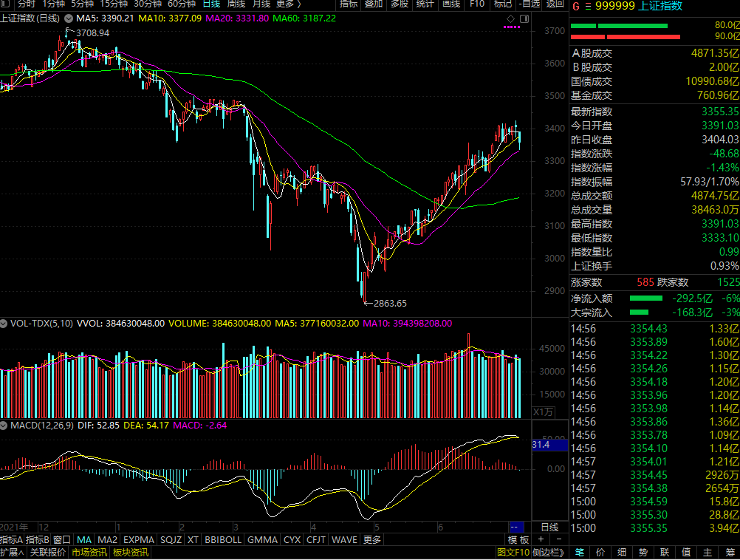
Task: Toggle the 扩展 panel at bottom left
Action: (12, 553)
